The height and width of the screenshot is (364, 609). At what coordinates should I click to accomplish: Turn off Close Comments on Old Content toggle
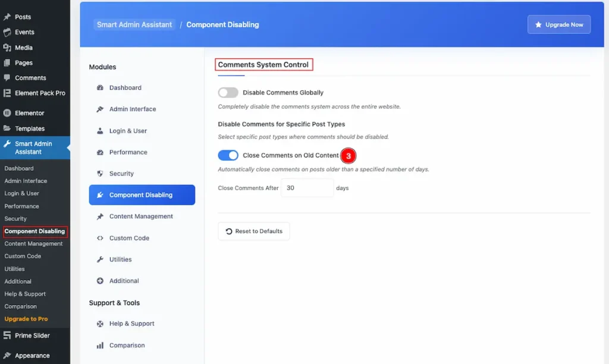(x=228, y=155)
